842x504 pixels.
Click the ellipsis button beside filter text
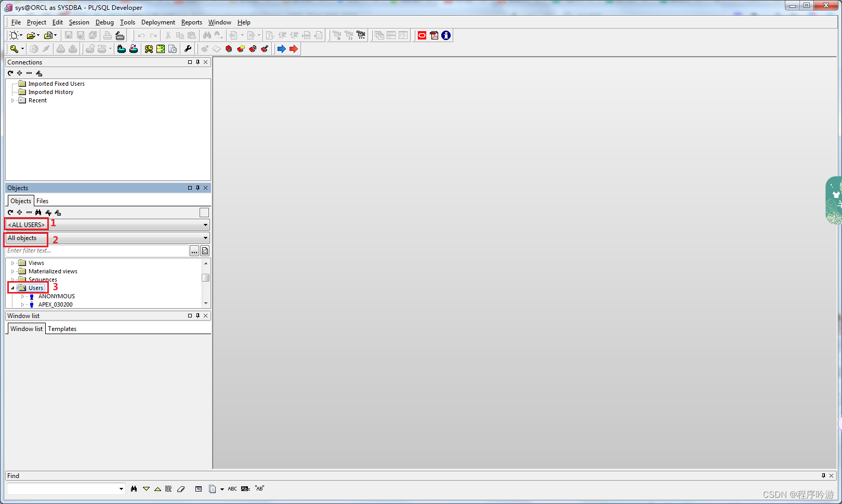click(194, 251)
